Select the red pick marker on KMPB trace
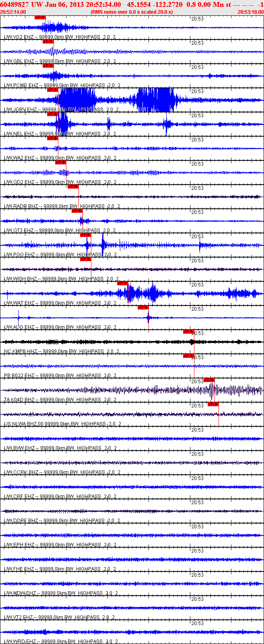 (x=189, y=332)
